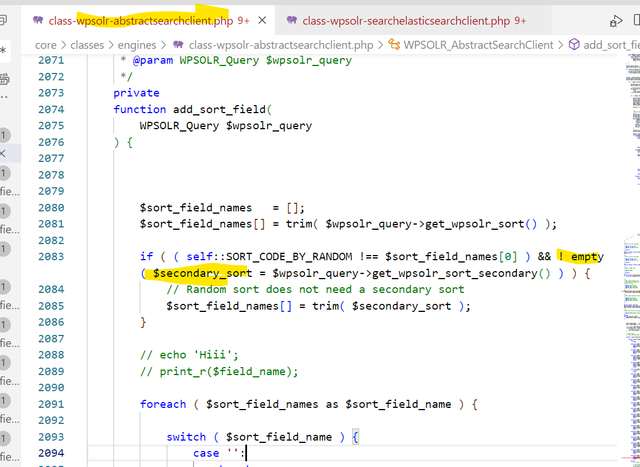The image size is (640, 467).
Task: Click '$sort_field_names = [];' statement
Action: point(222,208)
